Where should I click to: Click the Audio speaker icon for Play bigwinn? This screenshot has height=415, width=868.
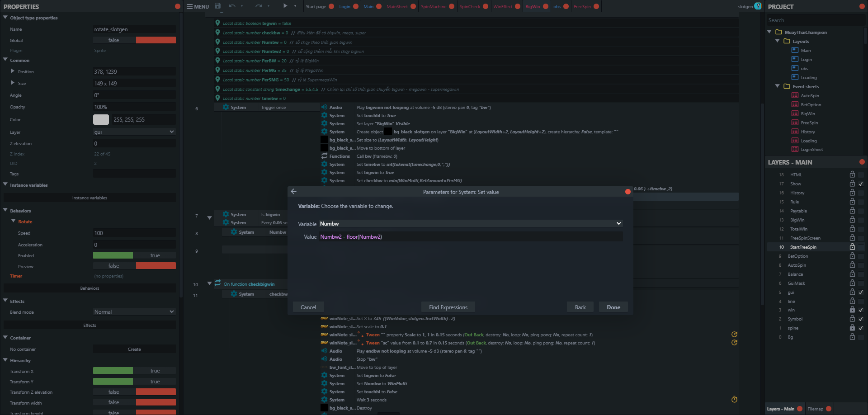click(x=324, y=107)
